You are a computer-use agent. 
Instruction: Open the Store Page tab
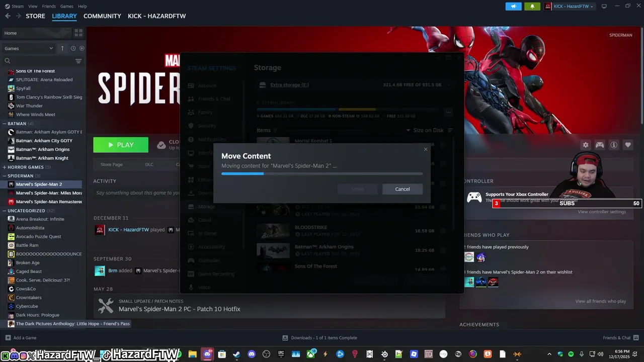(111, 164)
